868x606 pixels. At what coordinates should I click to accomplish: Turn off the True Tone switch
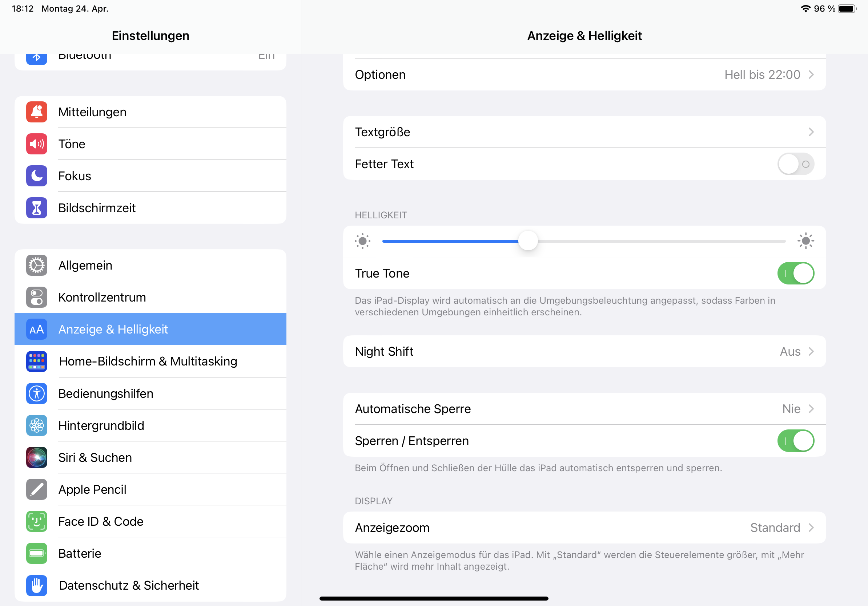(x=795, y=273)
